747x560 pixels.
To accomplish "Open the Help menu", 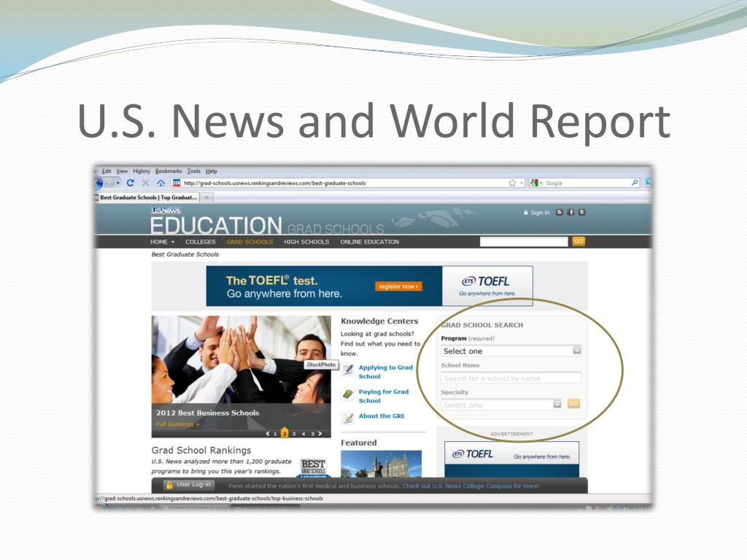I will pos(211,171).
